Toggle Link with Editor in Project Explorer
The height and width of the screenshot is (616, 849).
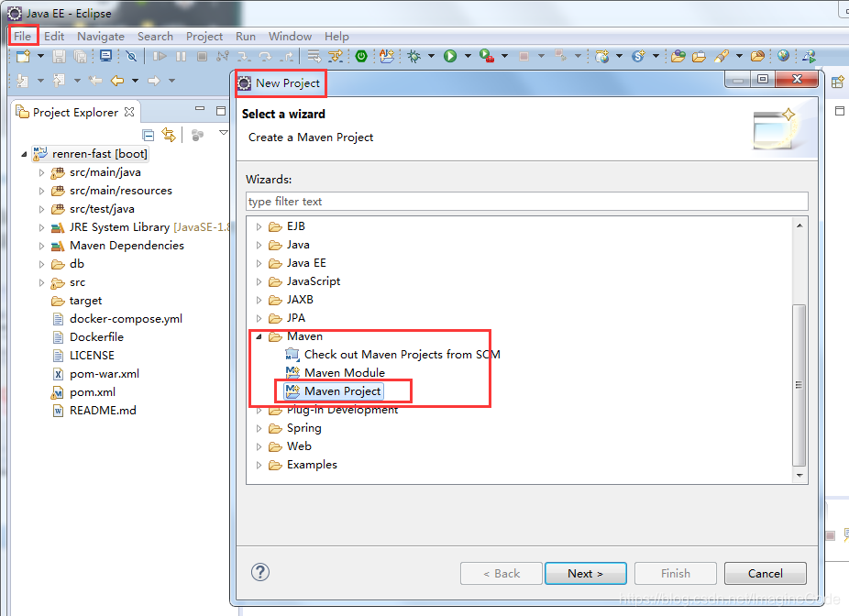tap(169, 135)
